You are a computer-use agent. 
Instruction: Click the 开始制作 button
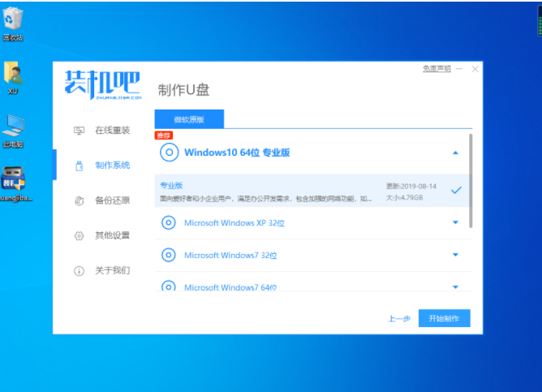click(444, 318)
